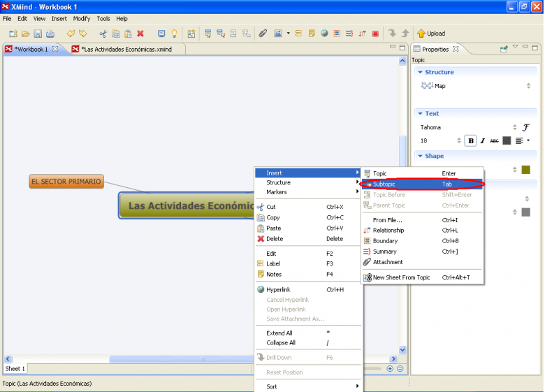Click the globe Hyperlink toolbar icon
The image size is (545, 392).
324,34
